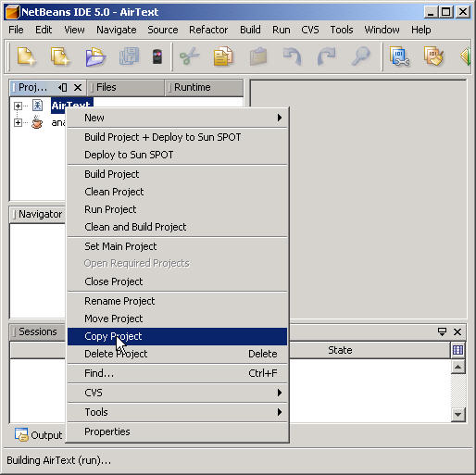Choose Rename Project

tap(178, 301)
